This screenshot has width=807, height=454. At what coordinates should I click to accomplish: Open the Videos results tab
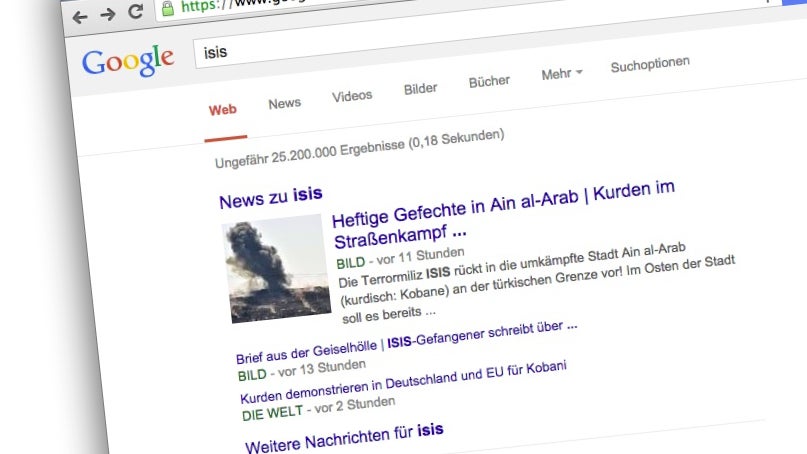[352, 96]
